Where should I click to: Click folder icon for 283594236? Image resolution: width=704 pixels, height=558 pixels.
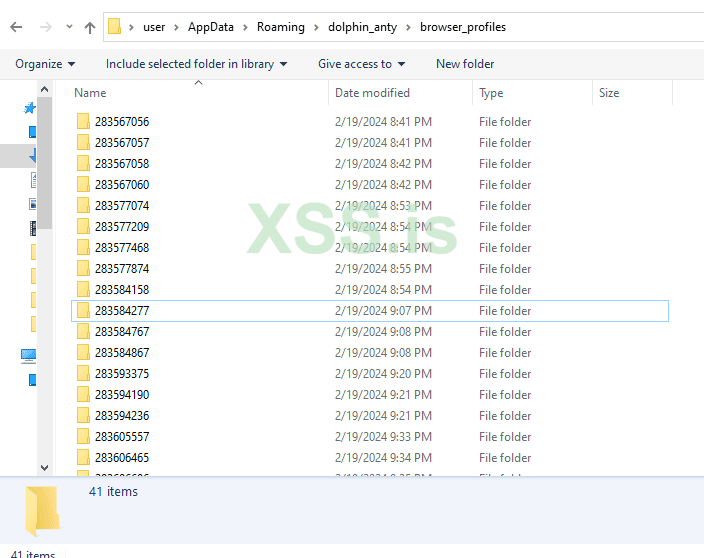(x=83, y=415)
